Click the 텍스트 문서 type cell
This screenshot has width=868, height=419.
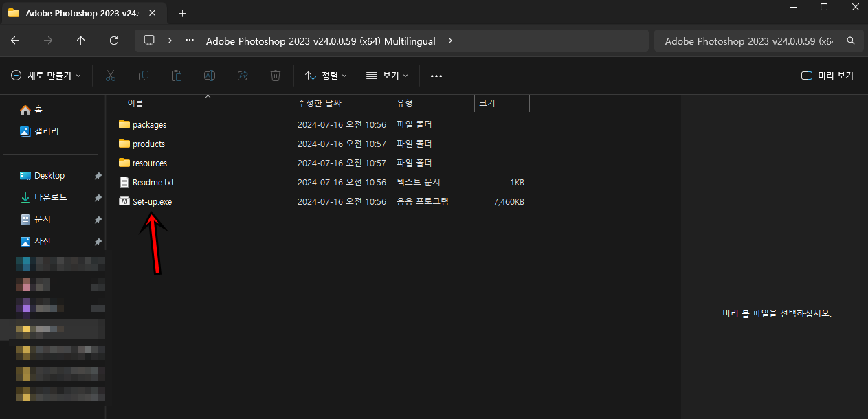click(x=419, y=182)
